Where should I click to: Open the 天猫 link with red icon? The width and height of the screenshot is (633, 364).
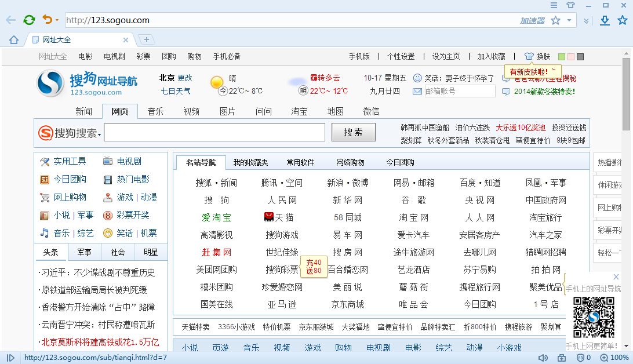pos(279,217)
